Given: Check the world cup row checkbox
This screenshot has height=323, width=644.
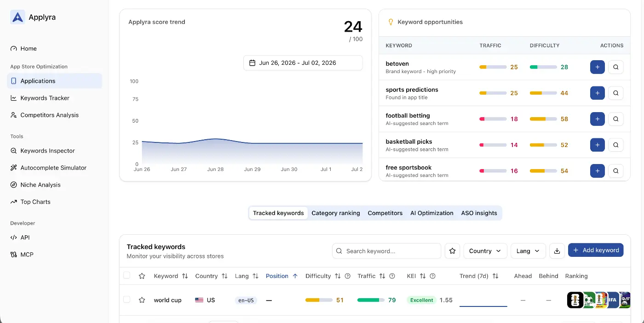Looking at the screenshot, I should point(126,300).
